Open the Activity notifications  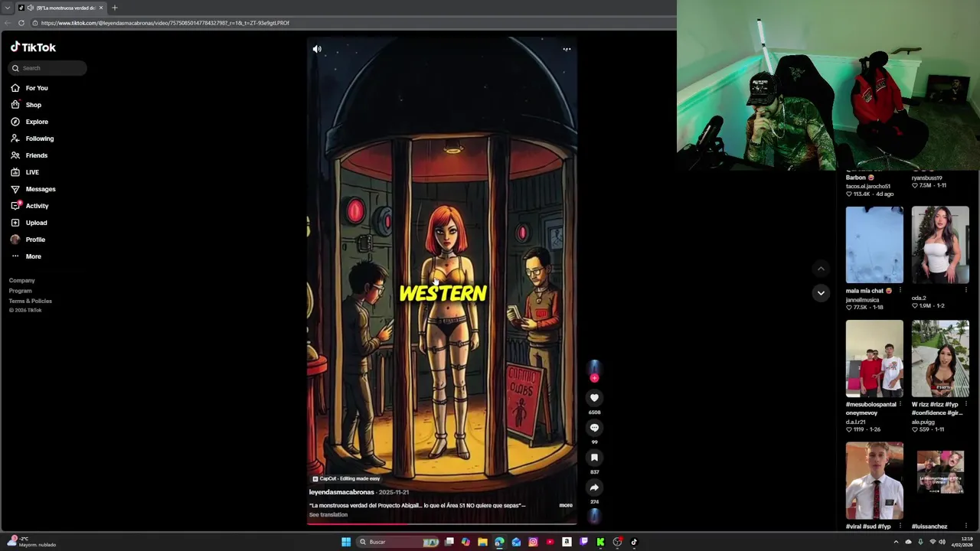click(36, 206)
